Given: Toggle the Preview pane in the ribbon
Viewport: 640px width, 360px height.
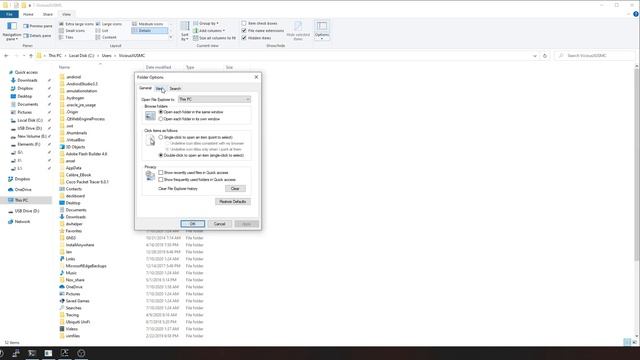Looking at the screenshot, I should pyautogui.click(x=38, y=26).
